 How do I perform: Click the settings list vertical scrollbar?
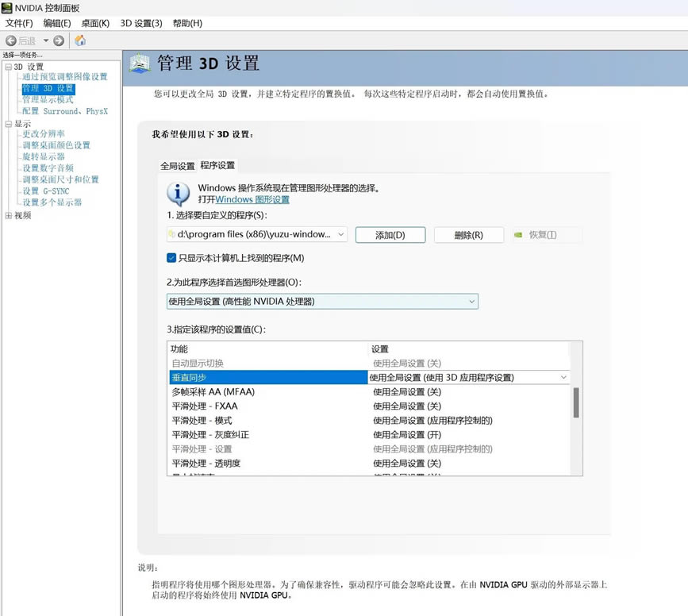point(576,402)
